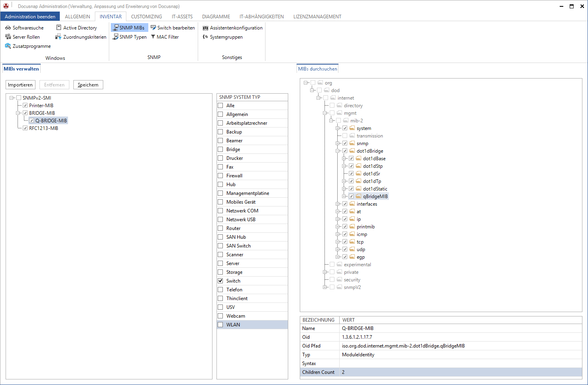The image size is (588, 385).
Task: Click the Docusnap app icon in title bar
Action: (x=6, y=6)
